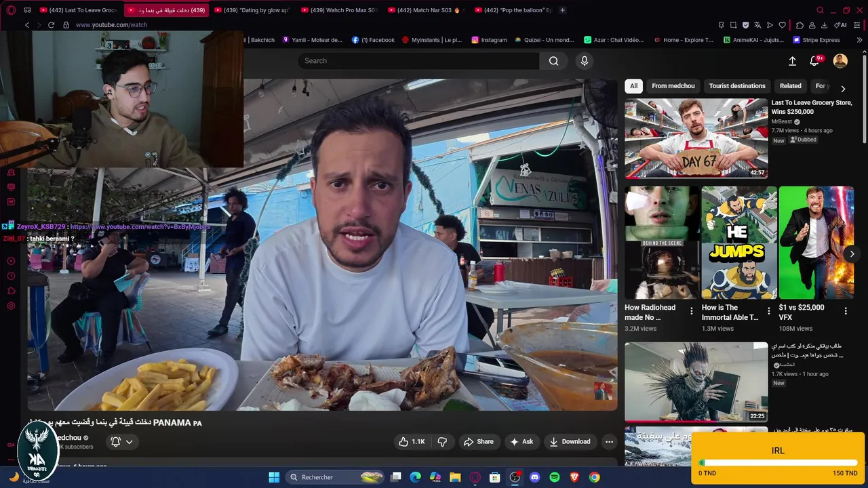This screenshot has height=488, width=868.
Task: Switch to Pop the balloon tab
Action: coord(513,10)
